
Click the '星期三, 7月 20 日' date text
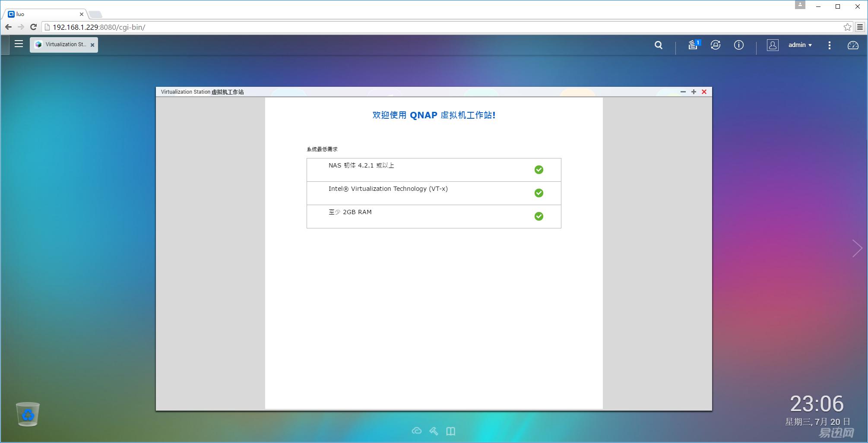click(817, 421)
